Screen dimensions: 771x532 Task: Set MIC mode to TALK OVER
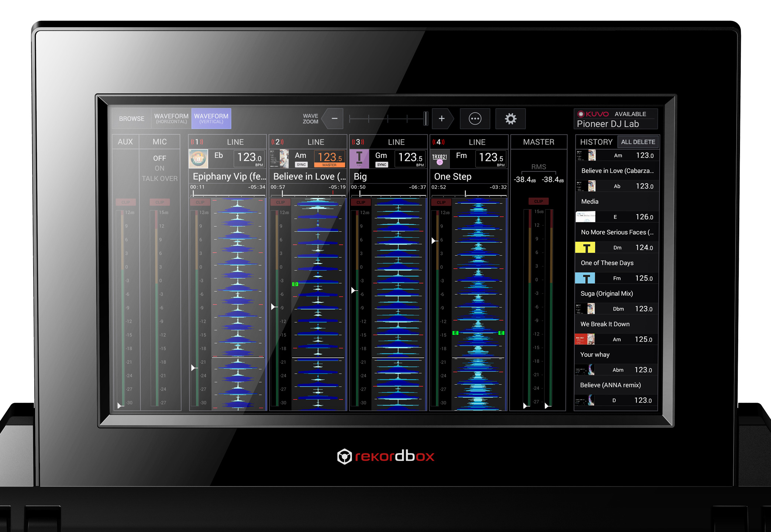159,179
